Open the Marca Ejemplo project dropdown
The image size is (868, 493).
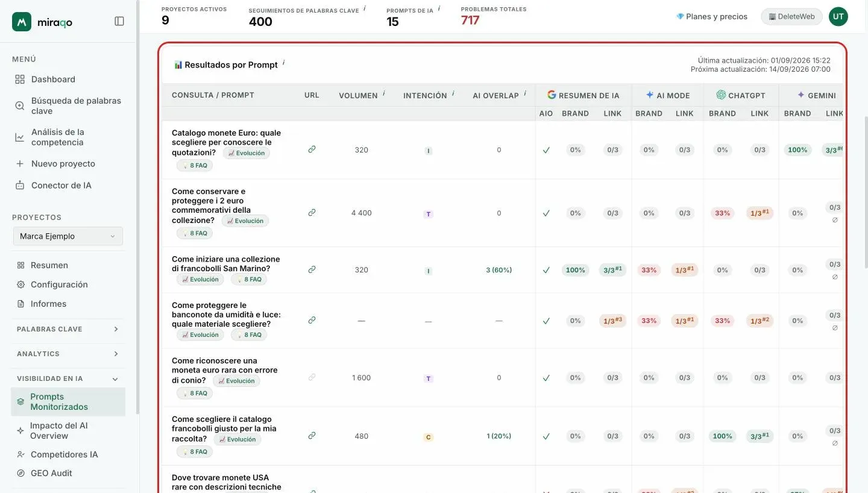pyautogui.click(x=68, y=236)
